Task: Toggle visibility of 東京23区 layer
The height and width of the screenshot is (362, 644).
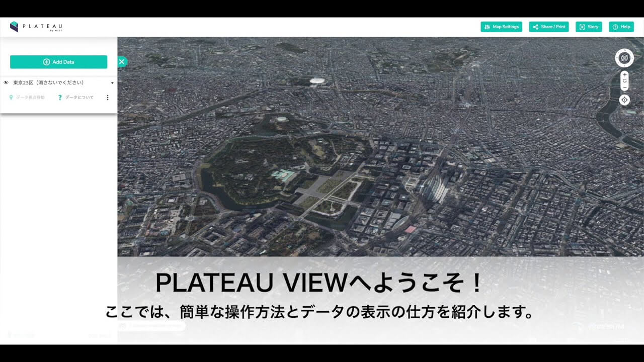Action: [6, 82]
